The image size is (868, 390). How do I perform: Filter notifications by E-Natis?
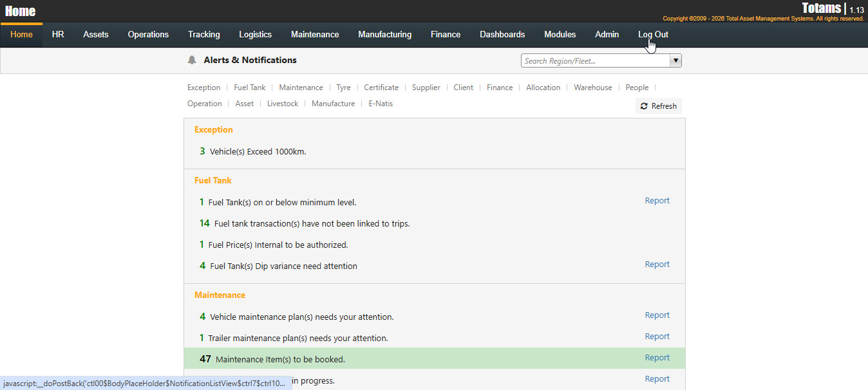pyautogui.click(x=380, y=104)
